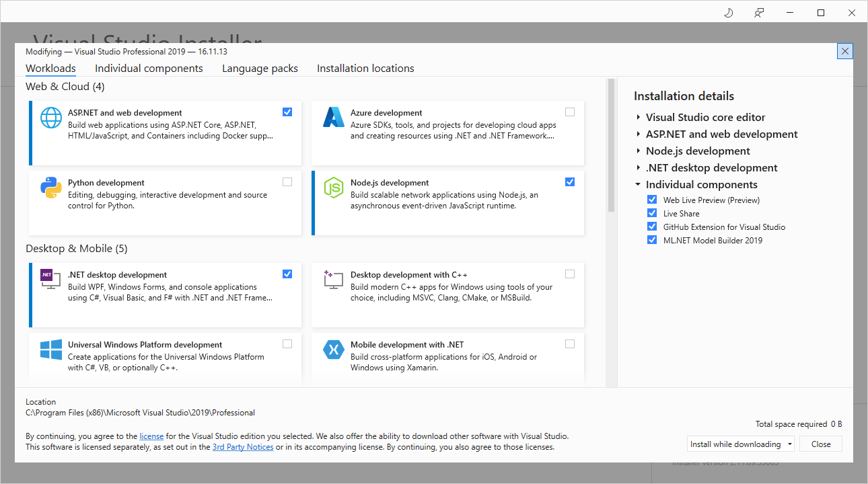Select the Node.js development card title
Image resolution: width=868 pixels, height=484 pixels.
[390, 183]
